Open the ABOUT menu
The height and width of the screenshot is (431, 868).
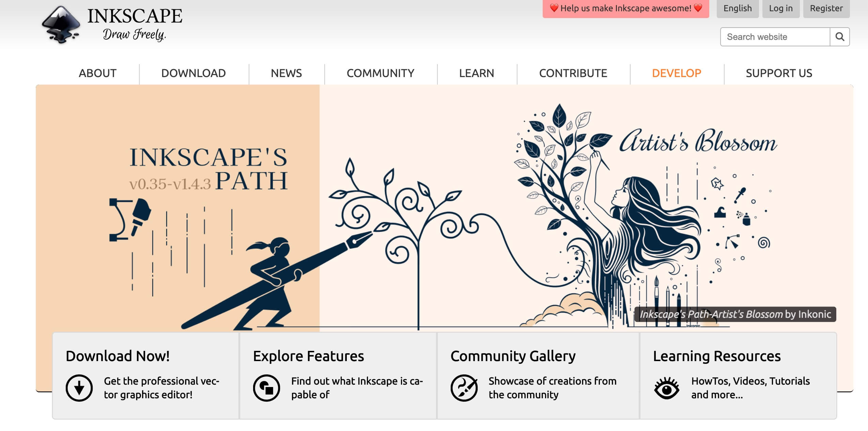[x=97, y=73]
